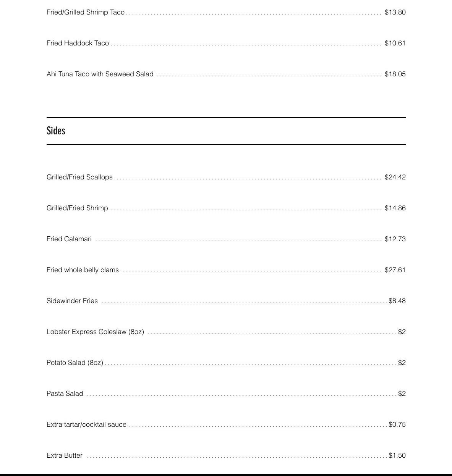452x476 pixels.
Task: Click the Grilled/Fried Shrimp side item
Action: (x=77, y=208)
